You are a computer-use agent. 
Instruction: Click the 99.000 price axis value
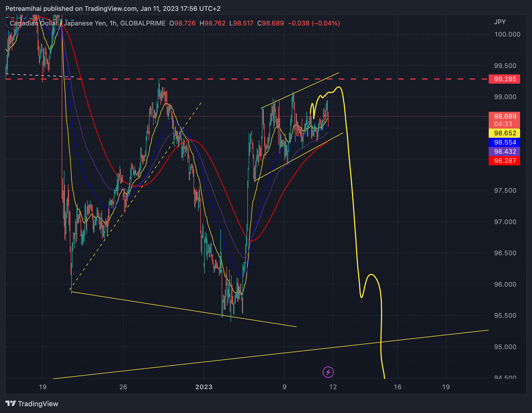[x=505, y=97]
